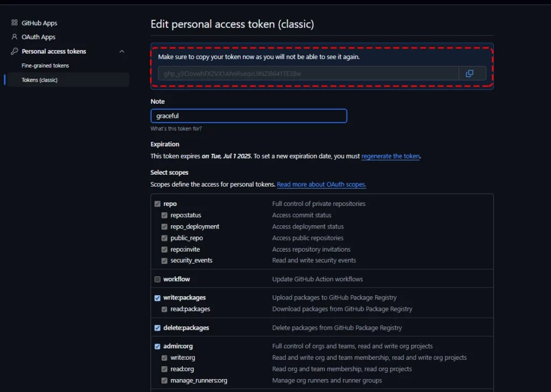Click 'Delete packages from GitHub Package Registry' text
551x392 pixels.
coord(337,327)
